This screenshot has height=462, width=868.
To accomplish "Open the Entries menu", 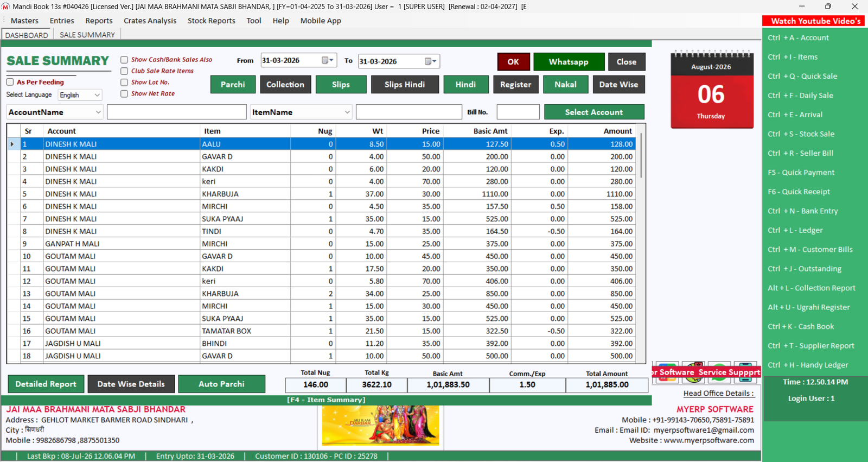I will coord(62,21).
